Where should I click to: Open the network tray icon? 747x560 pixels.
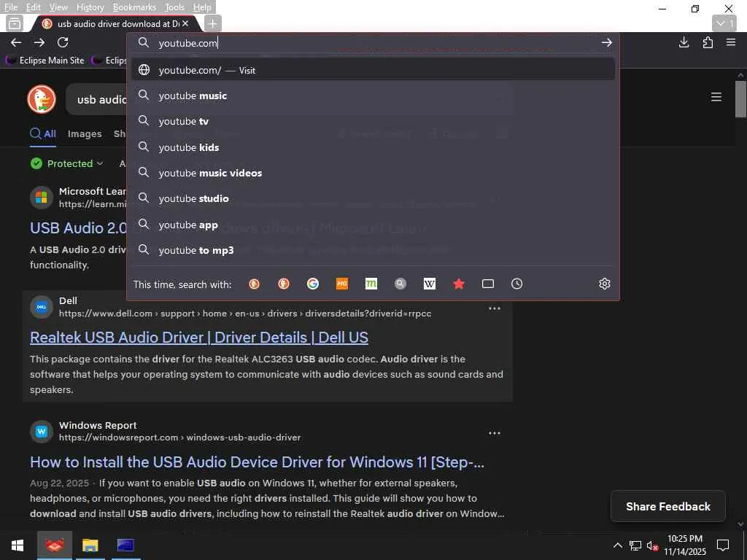pyautogui.click(x=635, y=545)
